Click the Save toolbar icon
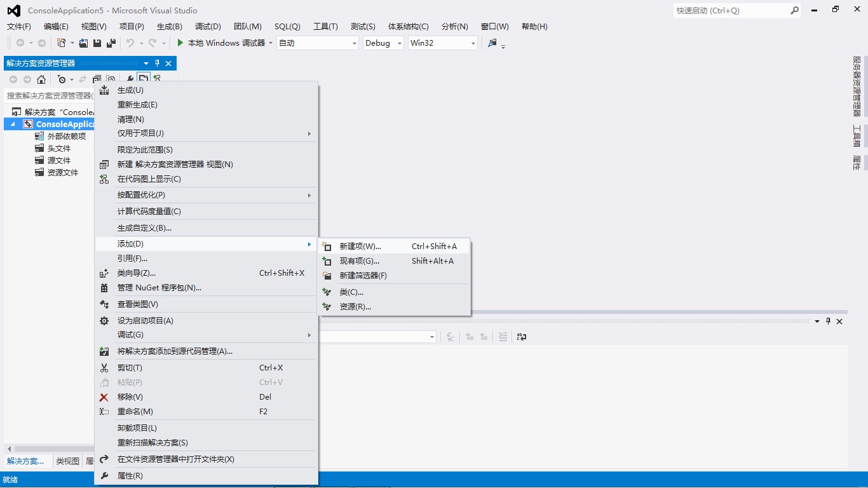868x488 pixels. (x=97, y=43)
